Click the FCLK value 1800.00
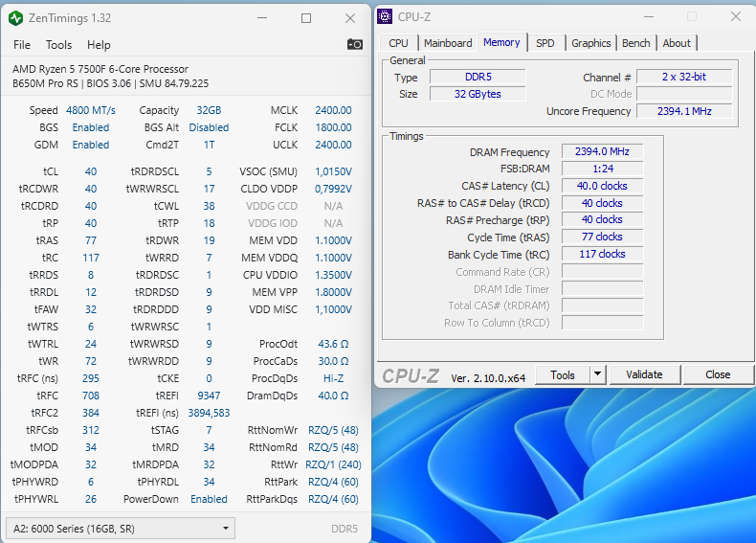The width and height of the screenshot is (756, 543). (x=333, y=128)
